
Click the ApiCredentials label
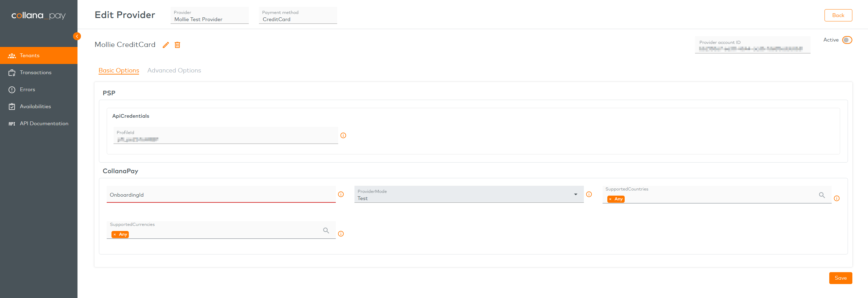pyautogui.click(x=131, y=116)
